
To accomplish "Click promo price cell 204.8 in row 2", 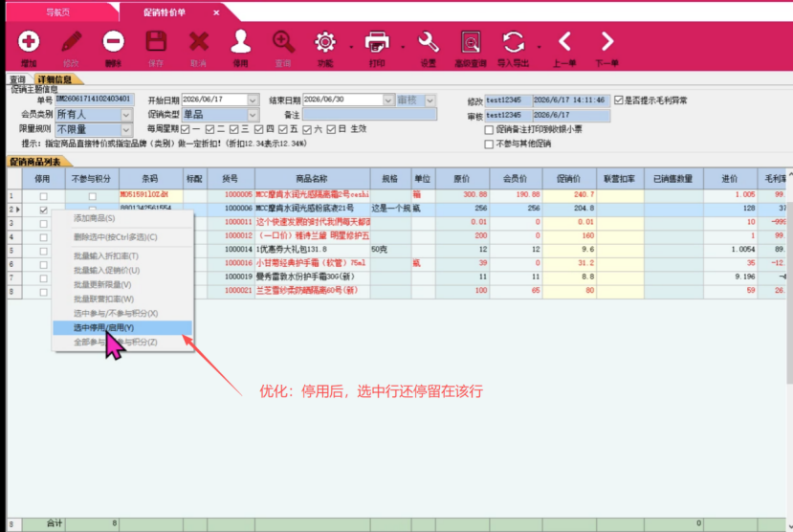I will tap(569, 209).
